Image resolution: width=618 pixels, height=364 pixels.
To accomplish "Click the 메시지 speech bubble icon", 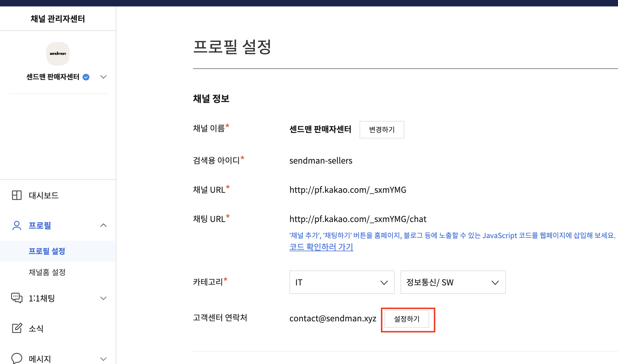I will (x=17, y=358).
